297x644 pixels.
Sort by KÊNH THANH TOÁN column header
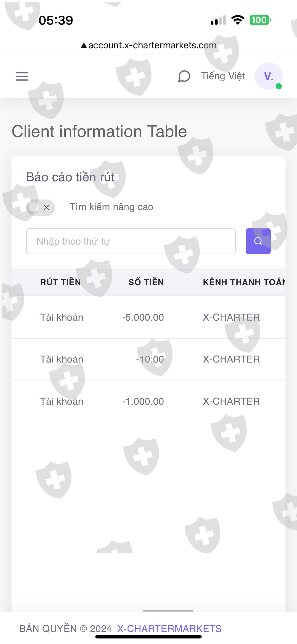[x=244, y=282]
